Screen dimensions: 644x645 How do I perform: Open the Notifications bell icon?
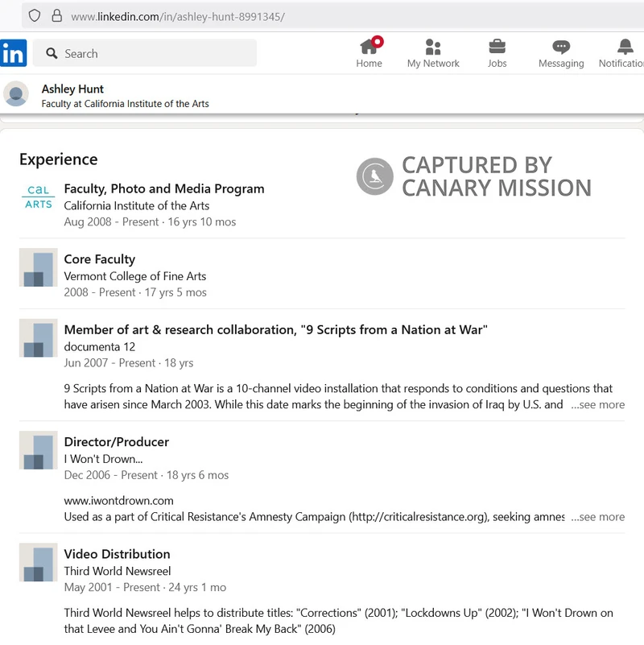(625, 47)
